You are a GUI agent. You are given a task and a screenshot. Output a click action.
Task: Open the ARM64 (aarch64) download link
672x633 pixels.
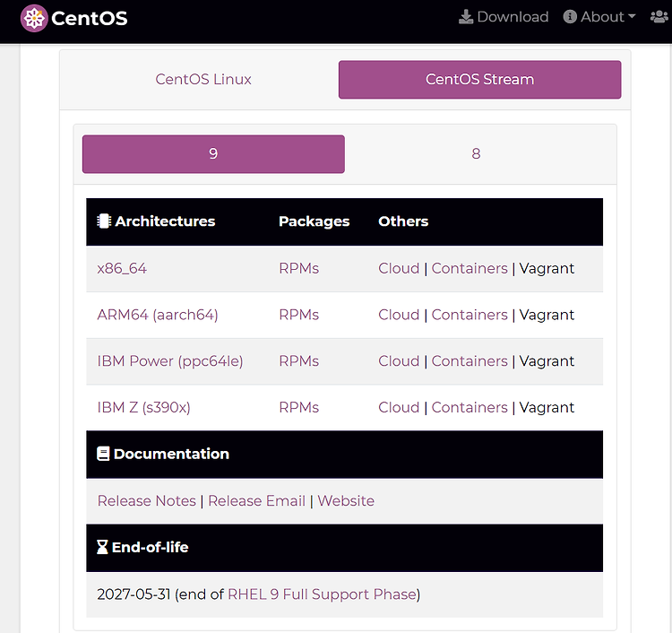[158, 315]
